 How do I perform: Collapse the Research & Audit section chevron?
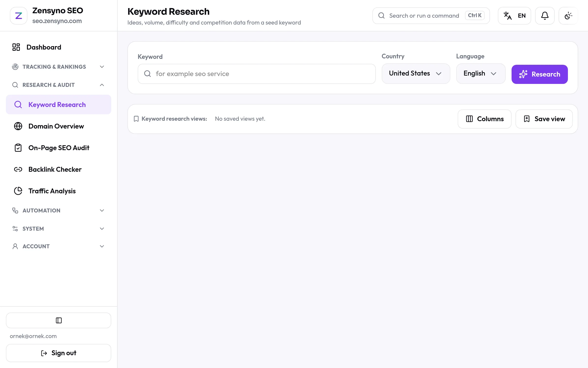click(x=102, y=85)
